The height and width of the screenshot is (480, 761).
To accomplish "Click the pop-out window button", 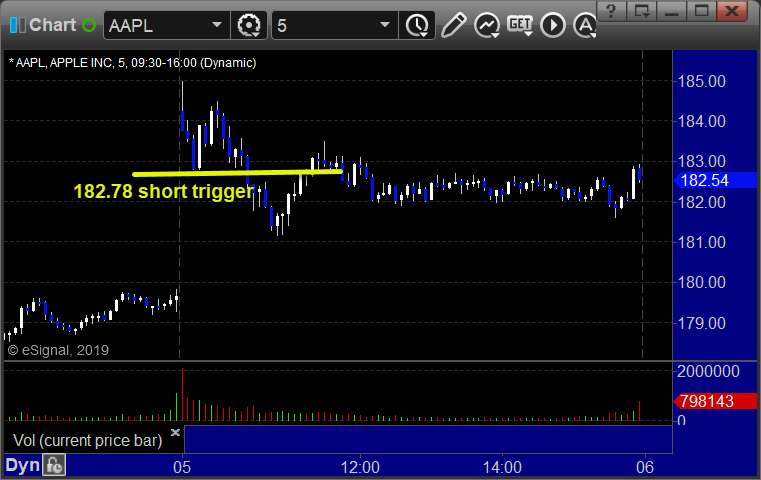I will click(641, 10).
